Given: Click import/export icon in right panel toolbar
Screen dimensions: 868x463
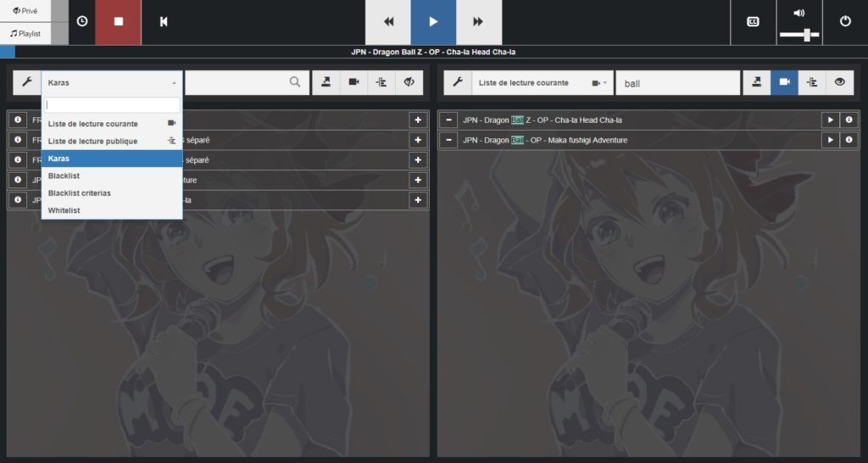Looking at the screenshot, I should click(757, 82).
